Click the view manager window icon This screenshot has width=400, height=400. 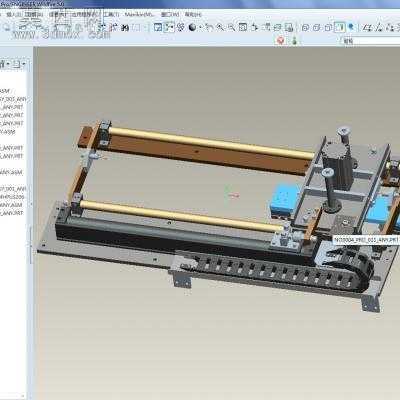coord(158,27)
